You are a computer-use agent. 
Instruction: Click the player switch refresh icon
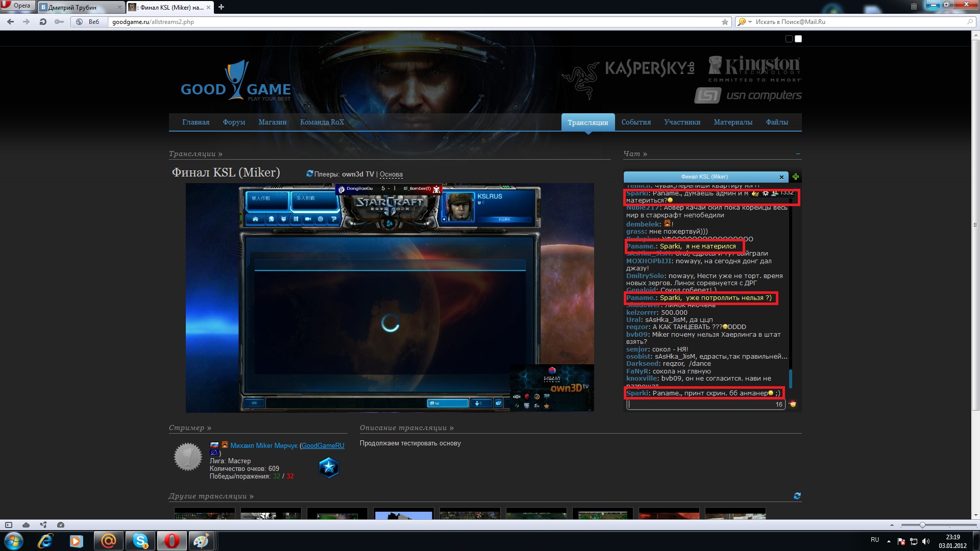click(309, 174)
